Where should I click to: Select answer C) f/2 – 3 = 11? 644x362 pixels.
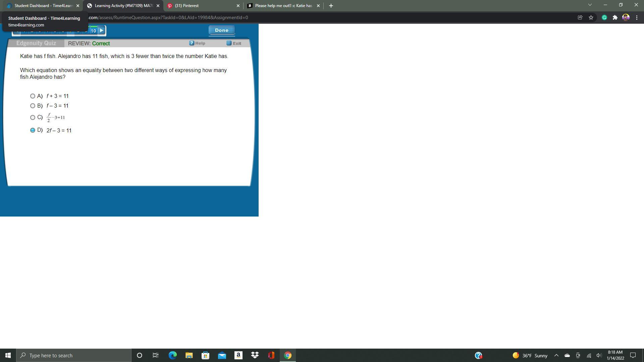pyautogui.click(x=33, y=118)
